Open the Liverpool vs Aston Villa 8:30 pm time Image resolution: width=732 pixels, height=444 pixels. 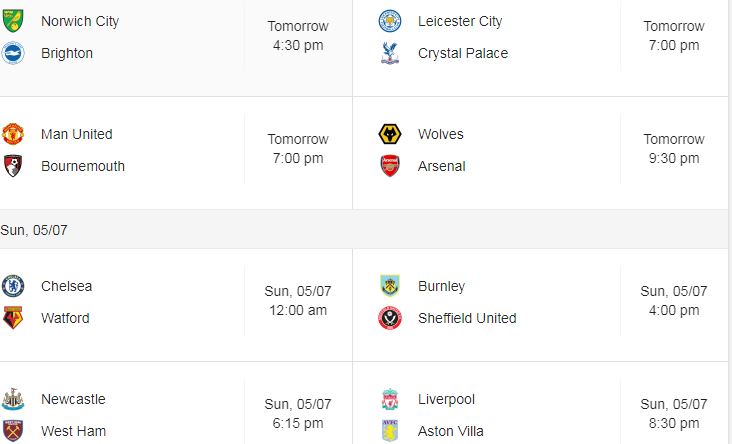tap(674, 423)
